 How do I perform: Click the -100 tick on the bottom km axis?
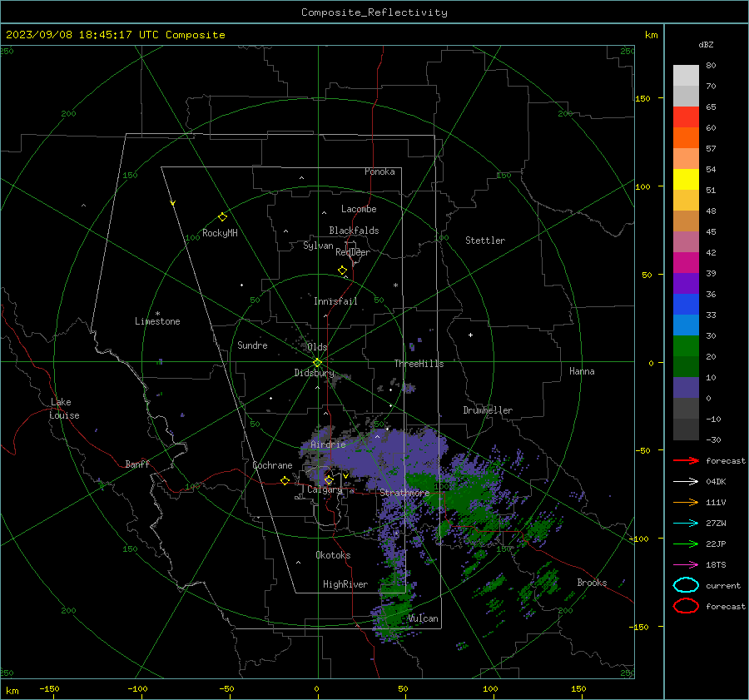pos(137,688)
